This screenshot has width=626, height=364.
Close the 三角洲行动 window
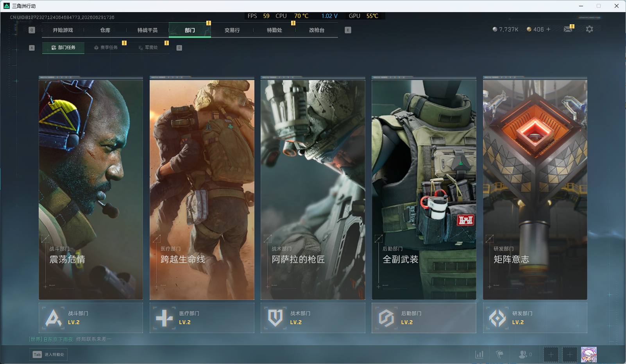point(617,6)
